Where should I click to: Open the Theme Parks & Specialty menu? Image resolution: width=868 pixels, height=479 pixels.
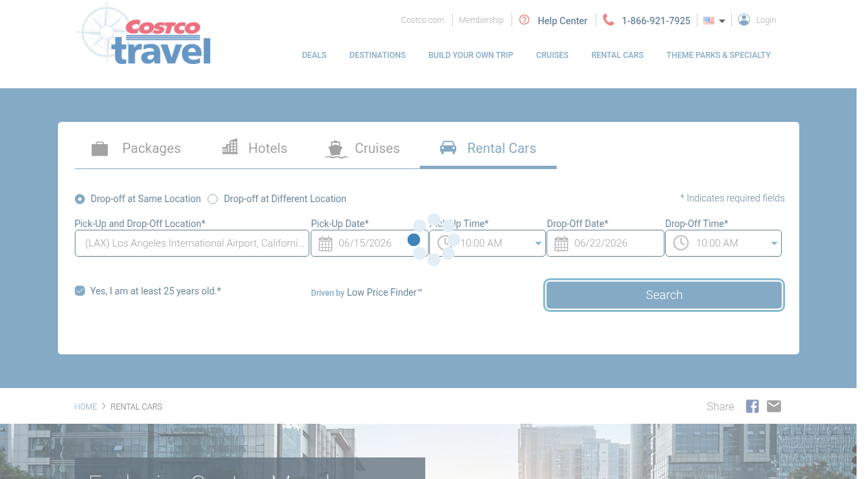tap(718, 55)
